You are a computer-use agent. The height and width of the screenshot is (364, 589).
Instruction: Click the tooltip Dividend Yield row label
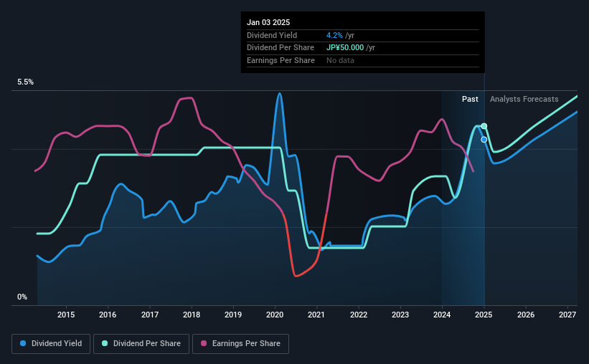[272, 35]
